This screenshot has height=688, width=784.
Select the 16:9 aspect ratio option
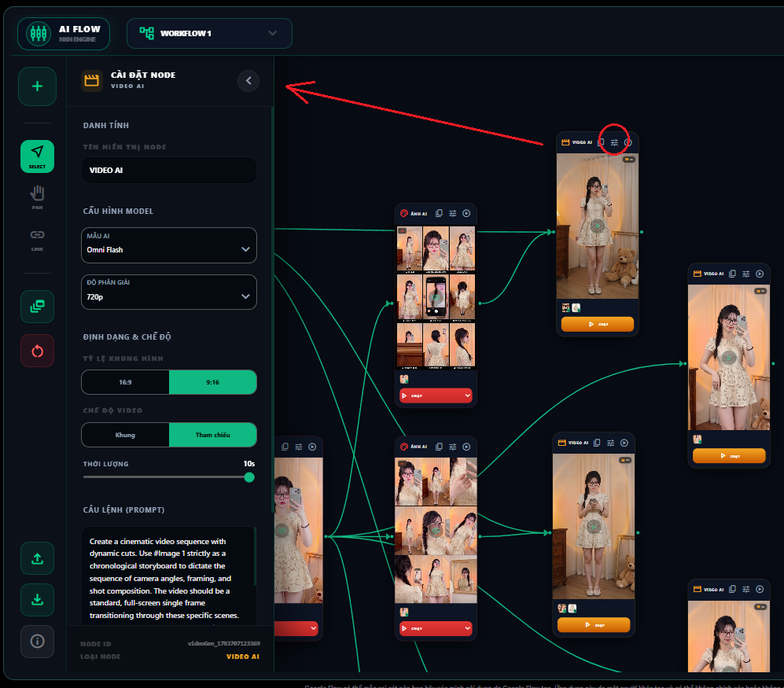125,382
